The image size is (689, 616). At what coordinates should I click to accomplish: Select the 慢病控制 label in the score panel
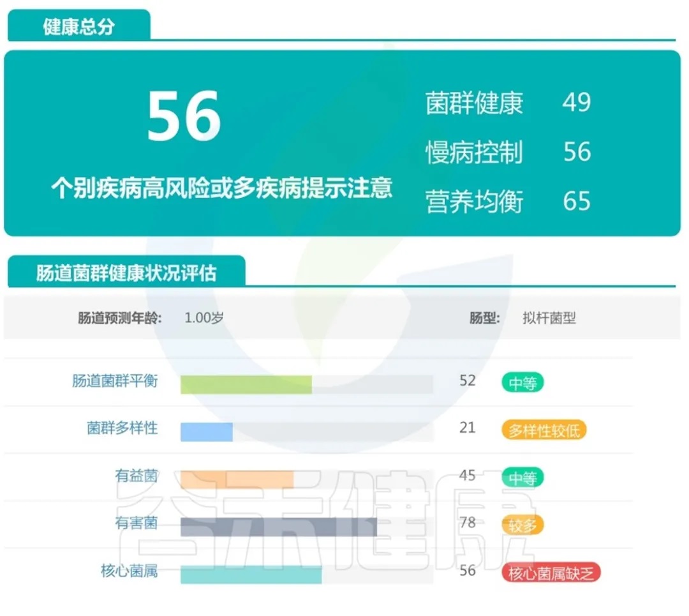474,153
